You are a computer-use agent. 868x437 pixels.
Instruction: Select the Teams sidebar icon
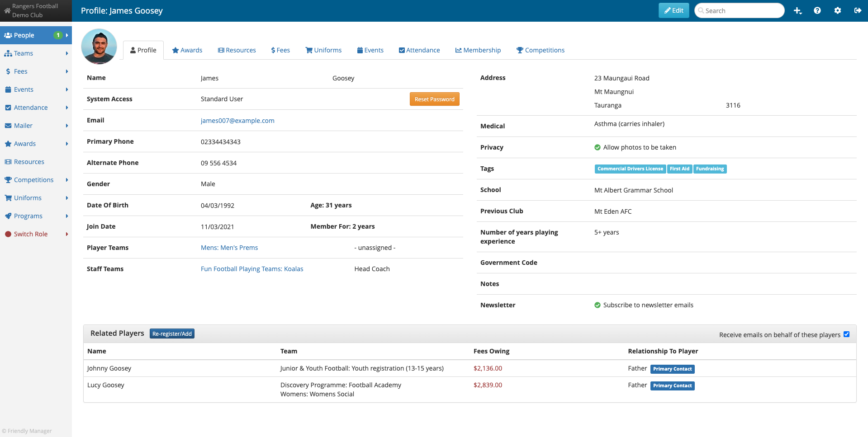(8, 53)
